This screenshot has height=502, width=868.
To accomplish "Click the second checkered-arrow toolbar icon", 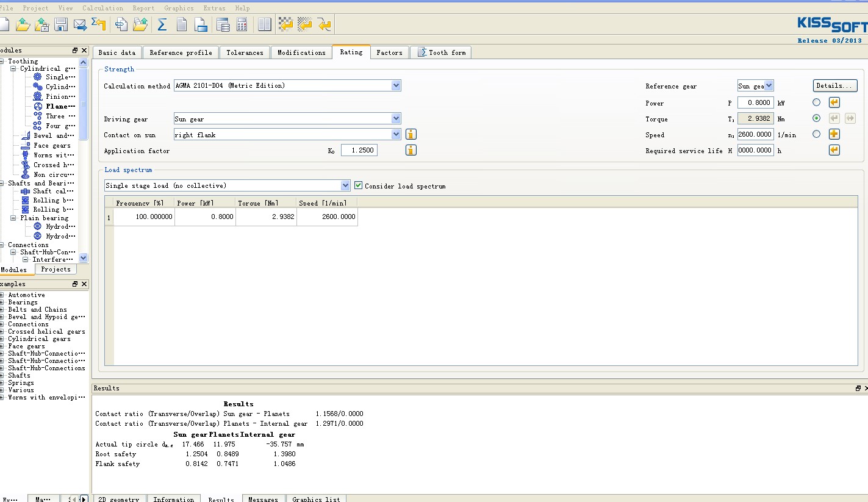I will coord(305,24).
